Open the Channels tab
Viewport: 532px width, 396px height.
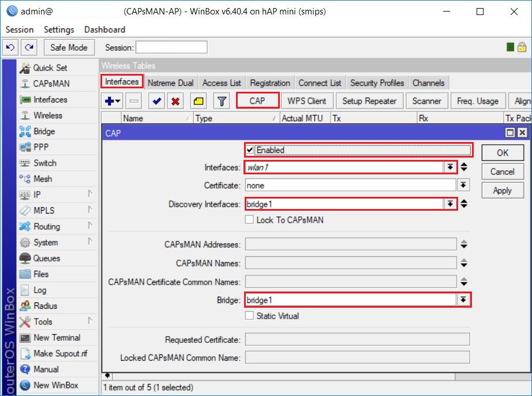point(429,83)
